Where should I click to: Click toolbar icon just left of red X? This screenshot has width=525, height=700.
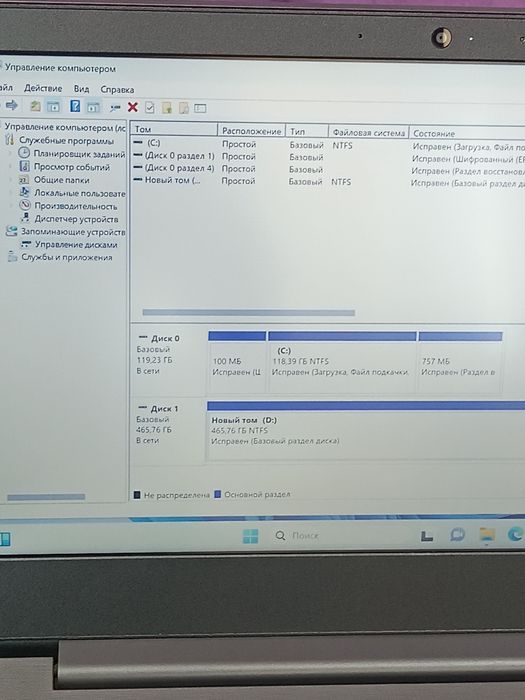click(x=115, y=108)
